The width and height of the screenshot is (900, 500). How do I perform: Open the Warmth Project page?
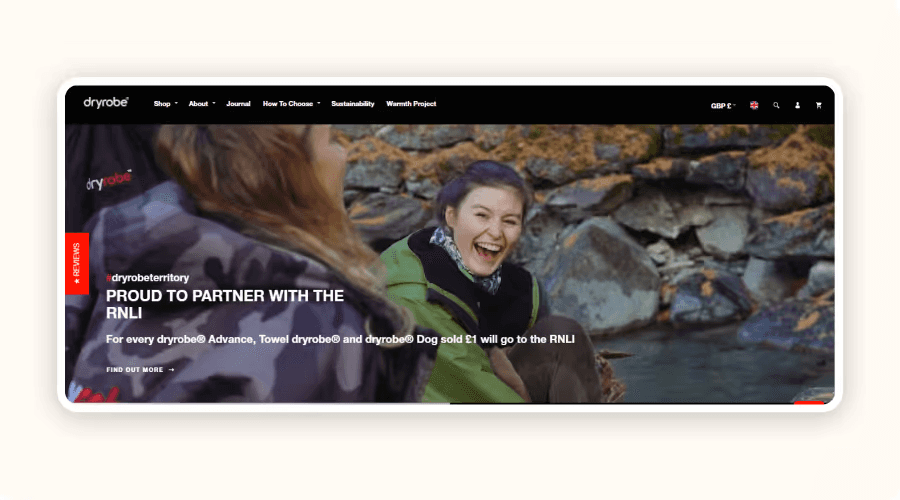point(411,104)
